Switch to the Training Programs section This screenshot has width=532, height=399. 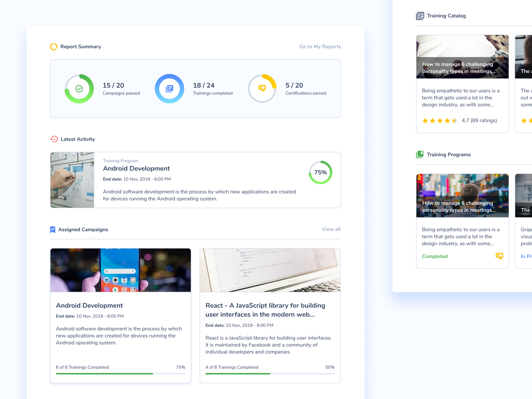(x=449, y=154)
